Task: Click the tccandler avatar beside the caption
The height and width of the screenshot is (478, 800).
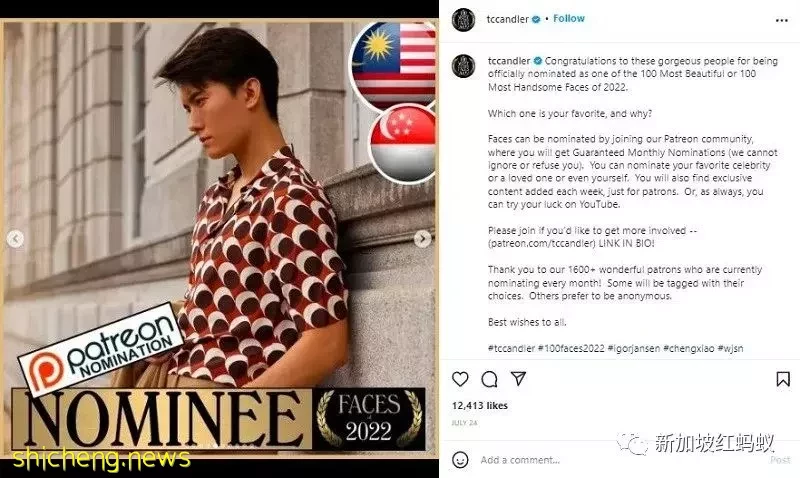Action: pyautogui.click(x=463, y=66)
